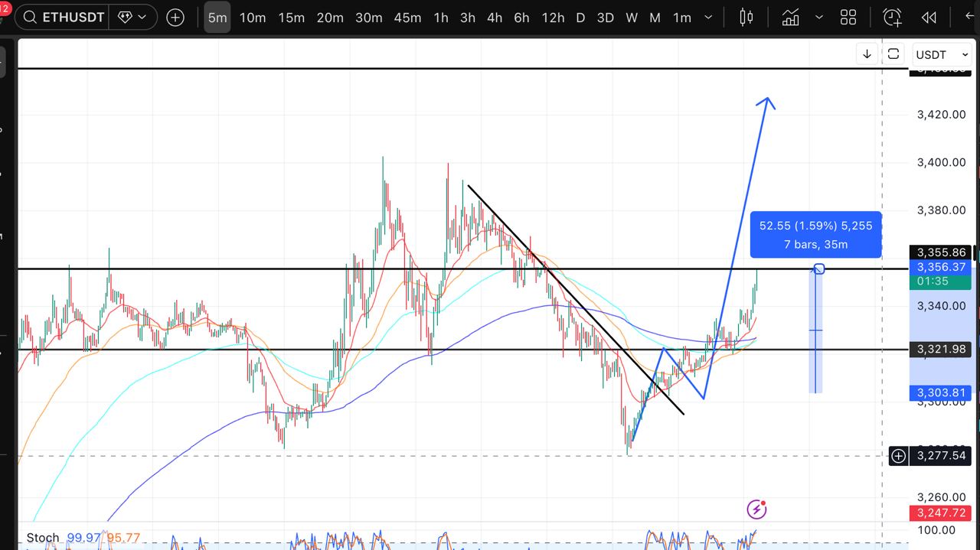Toggle the down arrow chart button
Screen dimensions: 980x550
point(867,54)
